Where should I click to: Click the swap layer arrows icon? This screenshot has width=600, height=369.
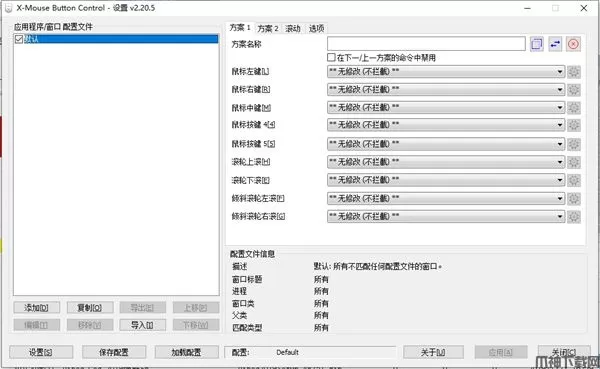(x=555, y=44)
